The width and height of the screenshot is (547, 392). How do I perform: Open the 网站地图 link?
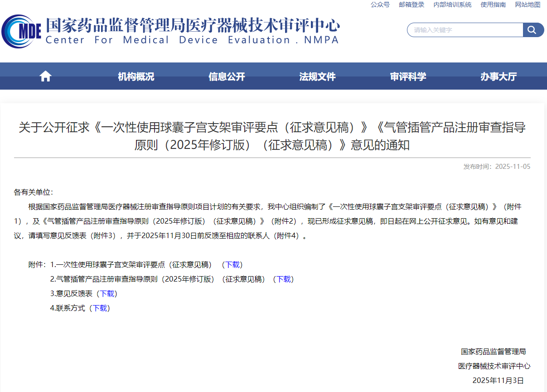tap(527, 5)
